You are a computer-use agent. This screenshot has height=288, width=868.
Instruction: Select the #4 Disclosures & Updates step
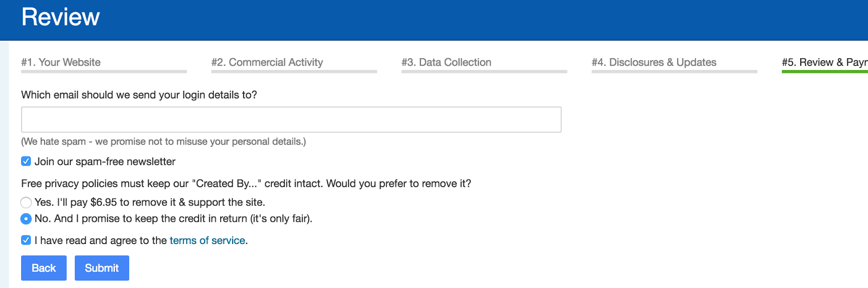pos(654,62)
